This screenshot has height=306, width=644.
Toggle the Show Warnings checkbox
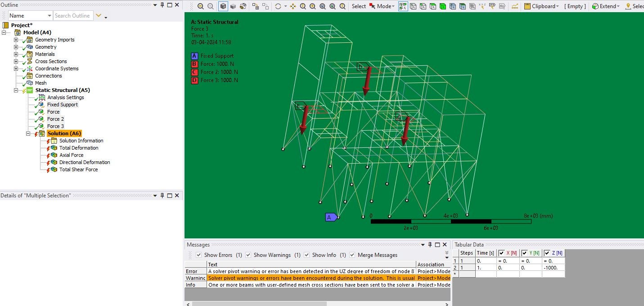point(248,255)
